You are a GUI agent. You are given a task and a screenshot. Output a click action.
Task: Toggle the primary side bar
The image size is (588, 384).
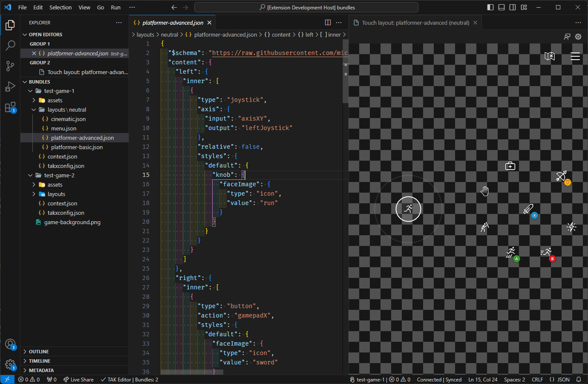(x=490, y=7)
